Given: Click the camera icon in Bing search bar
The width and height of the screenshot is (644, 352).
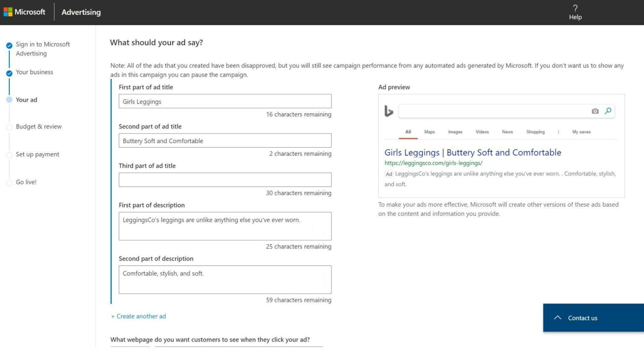Looking at the screenshot, I should [595, 111].
